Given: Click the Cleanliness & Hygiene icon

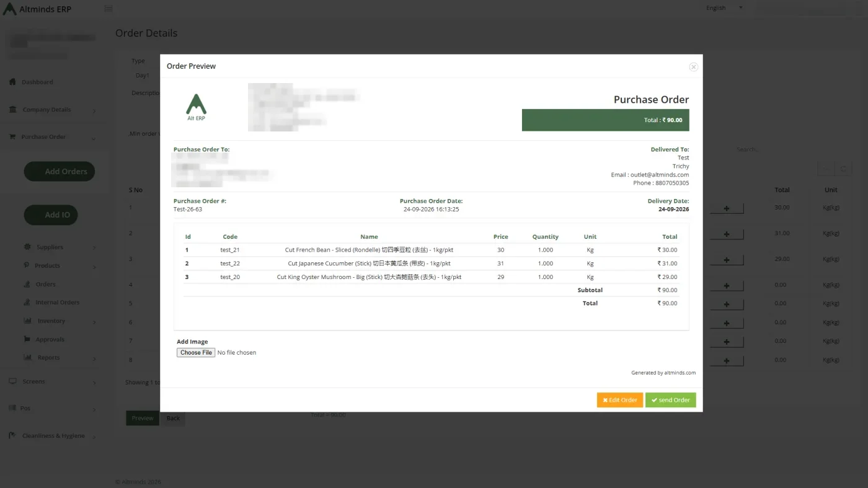Looking at the screenshot, I should [x=12, y=435].
